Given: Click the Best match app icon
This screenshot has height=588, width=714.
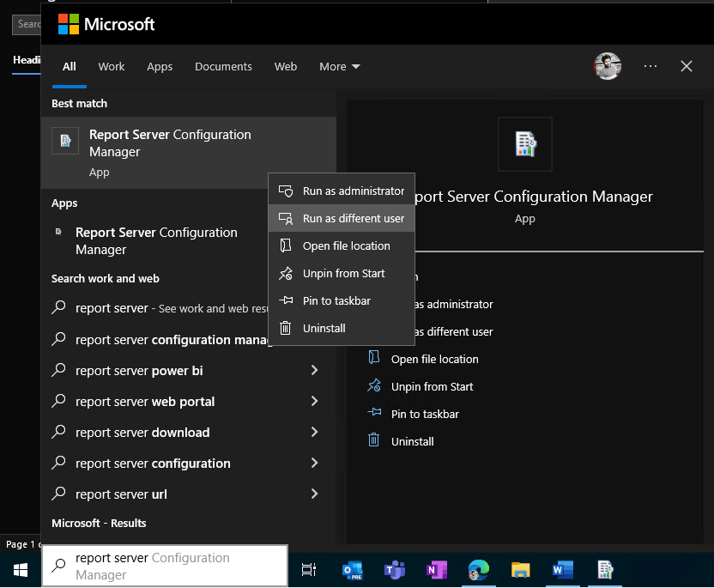Looking at the screenshot, I should [65, 140].
